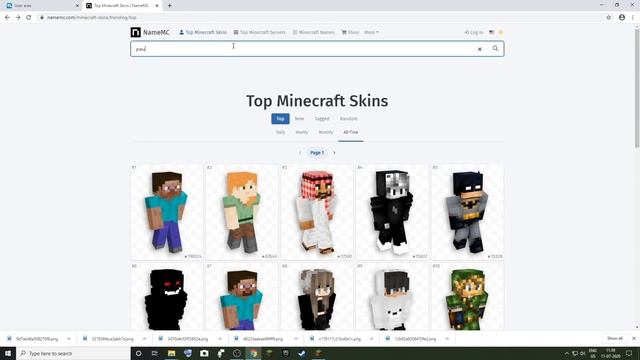Screen dimensions: 640x360
Task: Click the NameMC logo icon
Action: click(136, 32)
